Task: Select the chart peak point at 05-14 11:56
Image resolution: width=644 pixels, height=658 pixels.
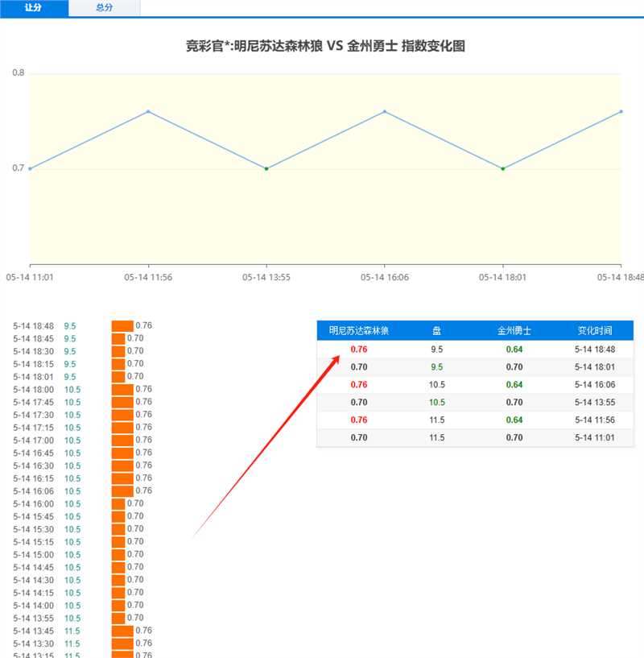Action: coord(148,111)
